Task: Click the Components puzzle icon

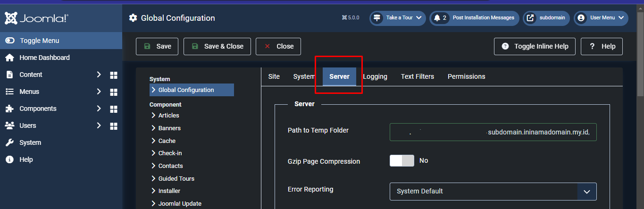Action: pos(9,109)
